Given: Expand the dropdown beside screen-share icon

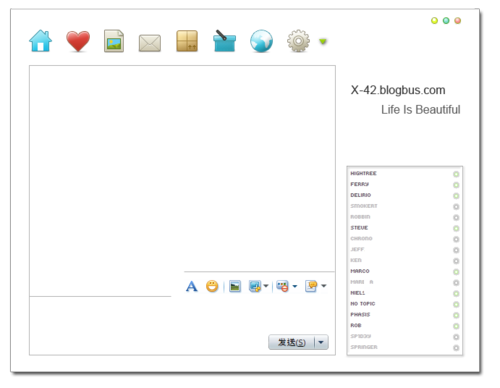Looking at the screenshot, I should 266,286.
